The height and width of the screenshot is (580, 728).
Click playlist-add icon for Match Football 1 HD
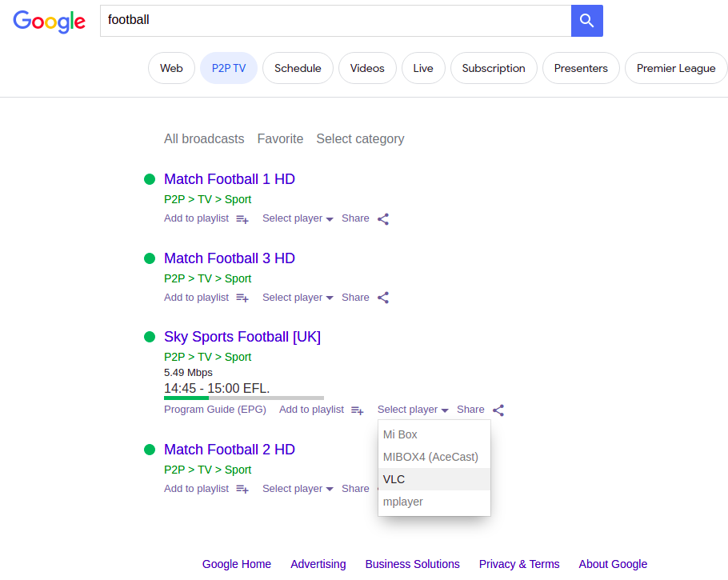tap(242, 219)
